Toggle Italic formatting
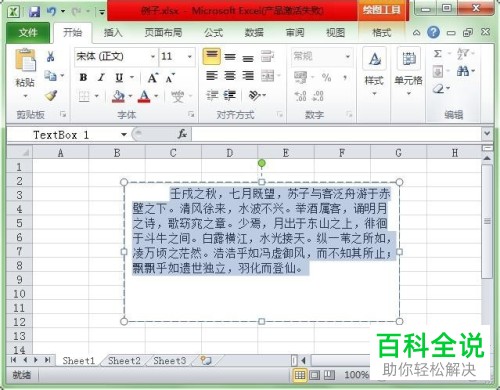 (x=101, y=78)
